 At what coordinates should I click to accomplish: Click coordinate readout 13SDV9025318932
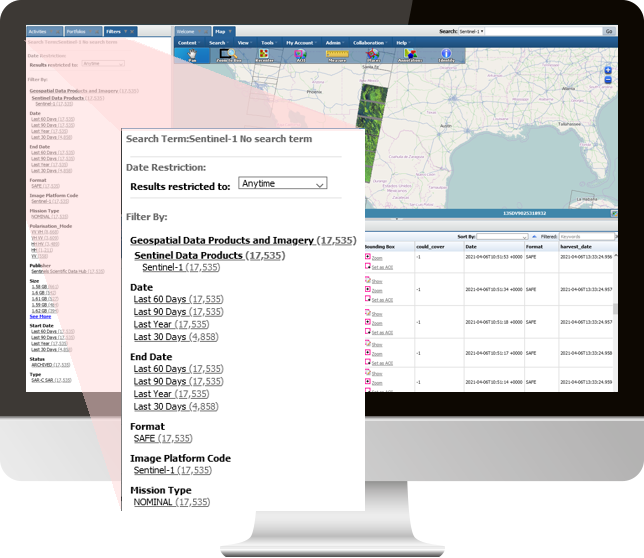[x=524, y=214]
